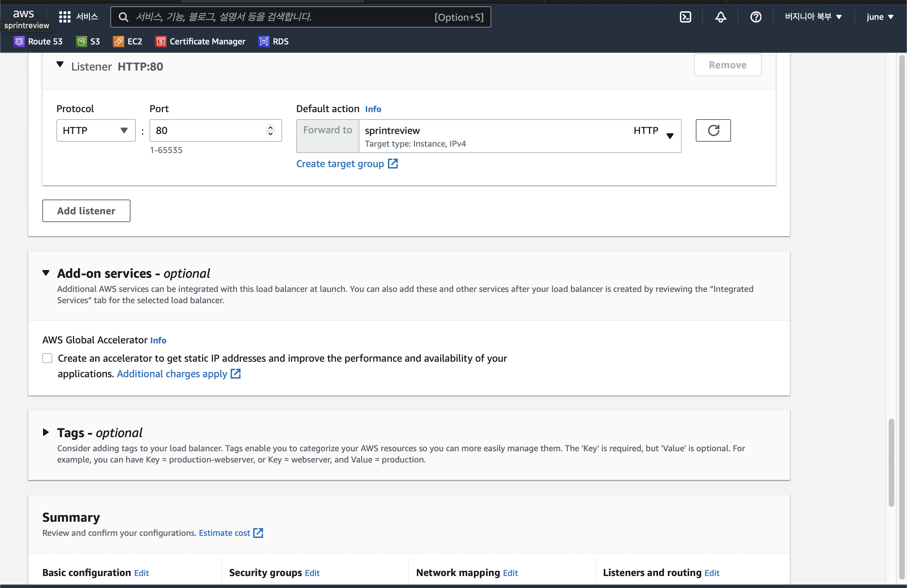Screen dimensions: 907x588
Task: Click the AWS logo home icon
Action: pyautogui.click(x=23, y=14)
